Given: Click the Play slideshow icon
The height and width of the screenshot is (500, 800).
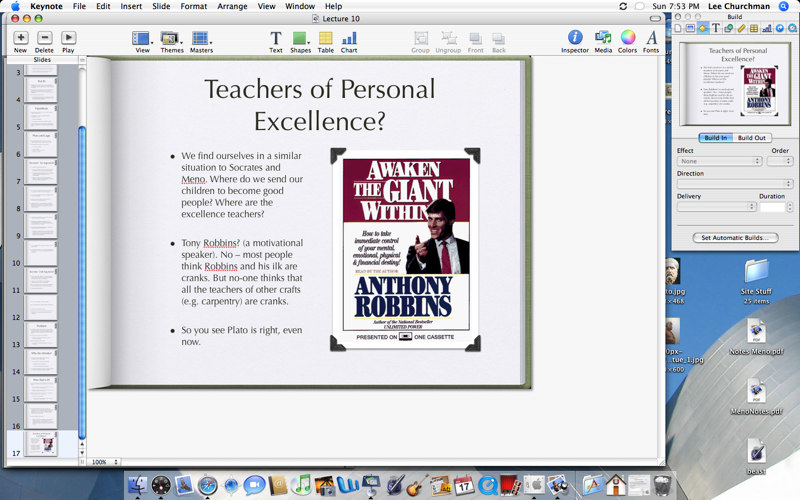Looking at the screenshot, I should click(x=68, y=38).
